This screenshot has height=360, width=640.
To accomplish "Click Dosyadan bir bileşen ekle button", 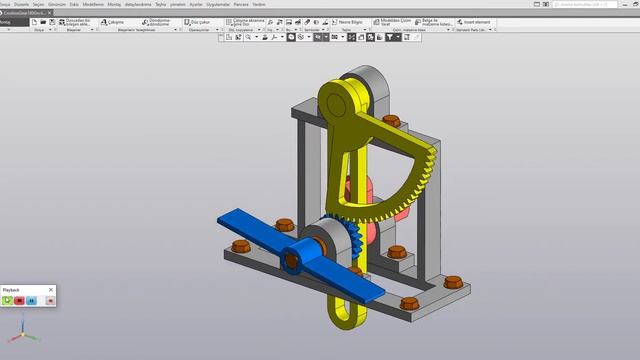I will [x=75, y=22].
